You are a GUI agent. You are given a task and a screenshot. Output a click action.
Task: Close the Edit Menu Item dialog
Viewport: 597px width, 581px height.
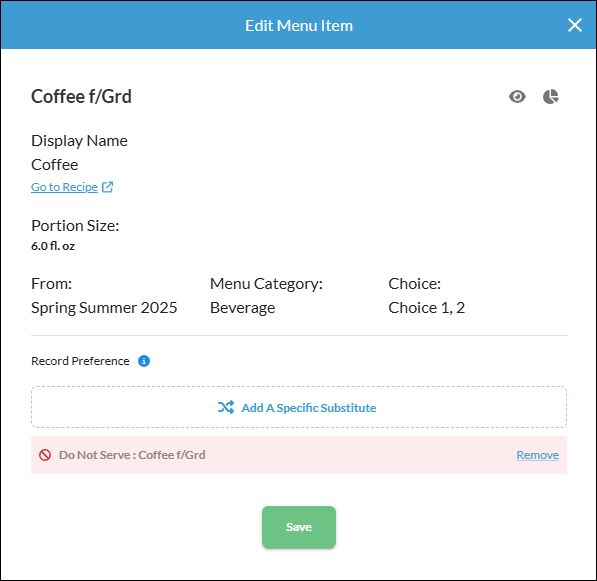click(575, 25)
